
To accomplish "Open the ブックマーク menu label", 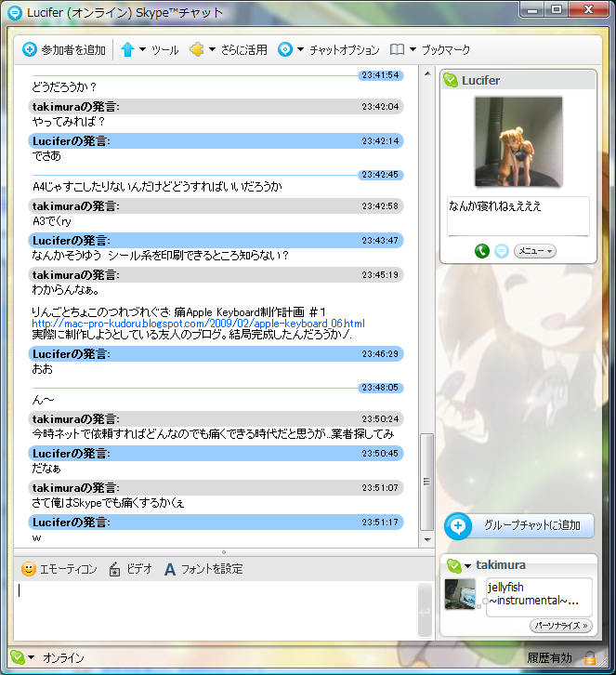I will (446, 50).
